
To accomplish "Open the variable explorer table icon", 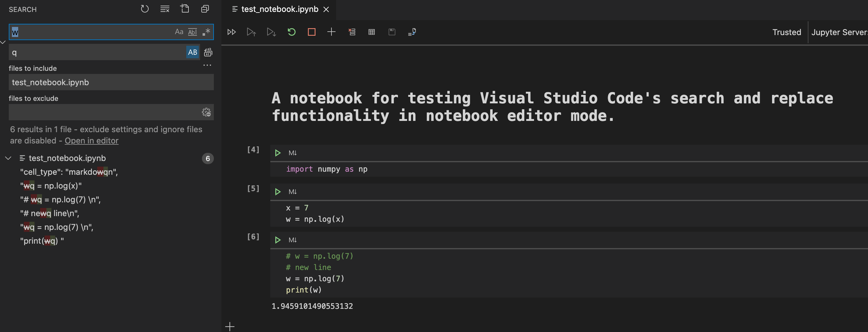I will pos(372,32).
